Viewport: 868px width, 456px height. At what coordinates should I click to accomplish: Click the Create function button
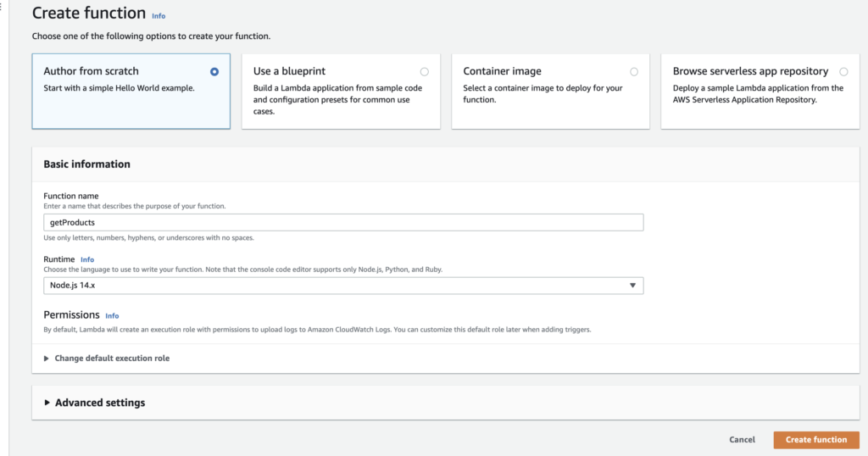(816, 439)
